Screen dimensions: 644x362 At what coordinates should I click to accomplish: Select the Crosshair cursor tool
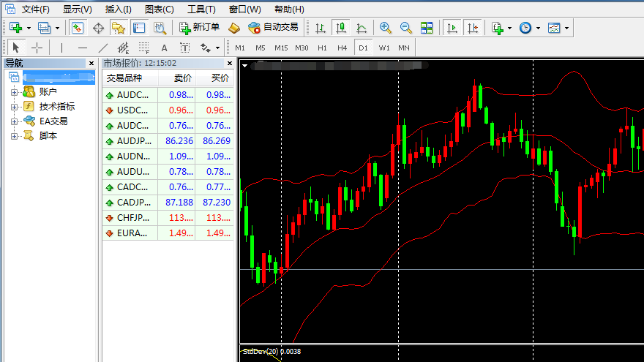coord(37,48)
